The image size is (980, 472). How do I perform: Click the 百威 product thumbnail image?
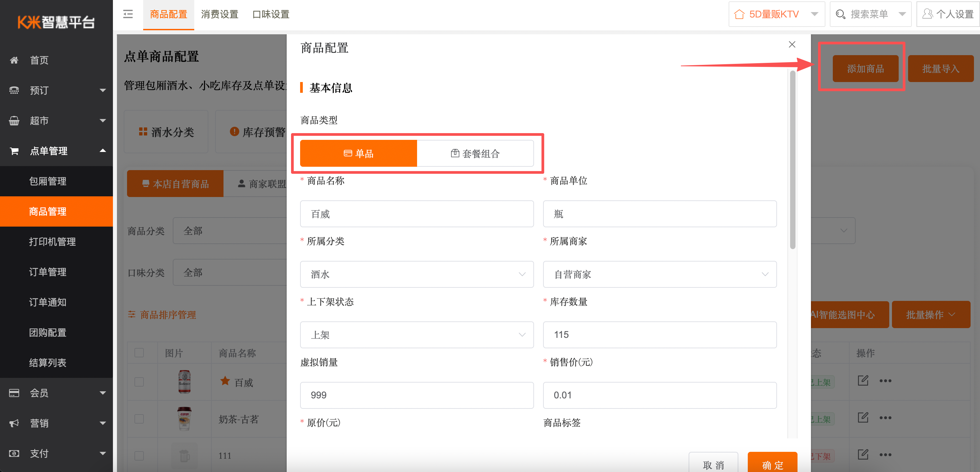point(185,382)
